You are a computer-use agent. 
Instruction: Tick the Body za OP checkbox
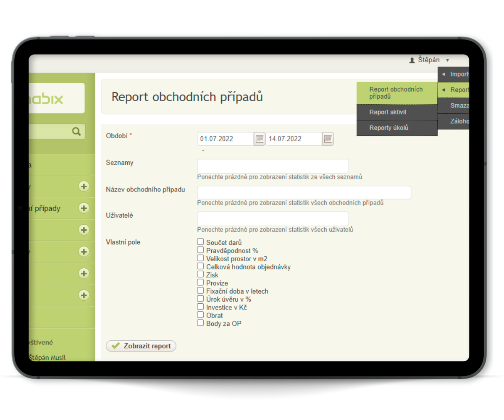pyautogui.click(x=200, y=323)
